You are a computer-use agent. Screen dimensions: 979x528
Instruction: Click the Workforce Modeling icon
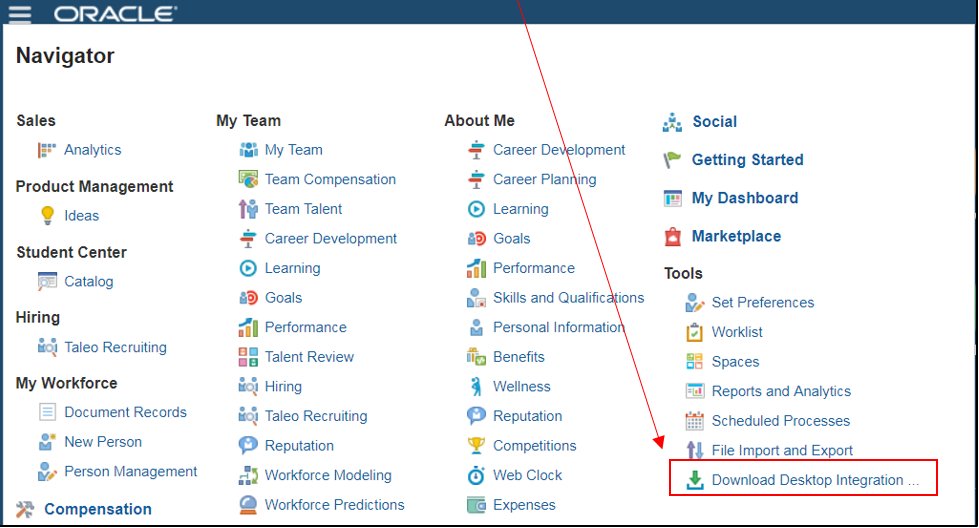(248, 475)
